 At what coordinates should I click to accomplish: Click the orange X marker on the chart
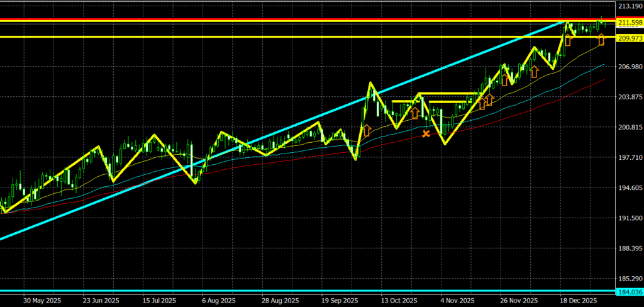click(x=426, y=133)
